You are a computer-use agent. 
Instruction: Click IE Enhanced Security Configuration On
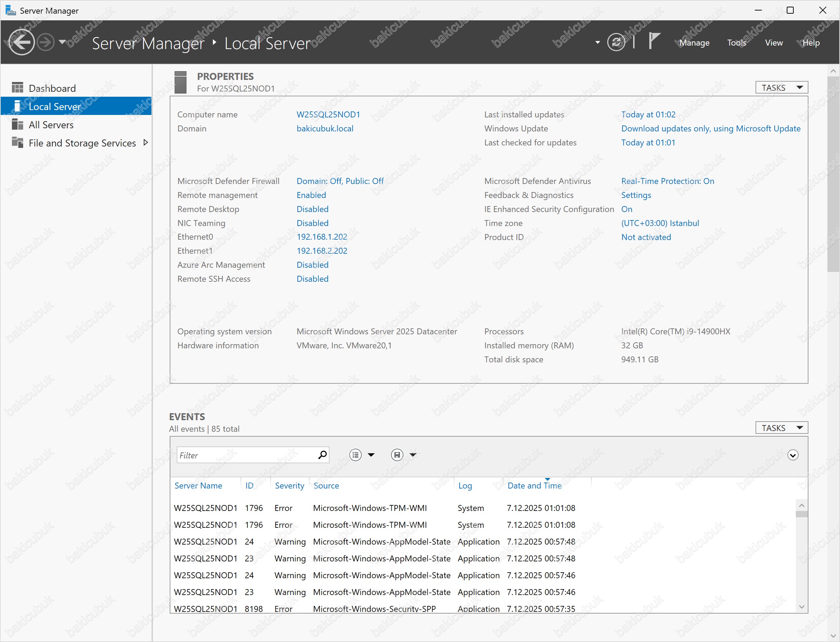626,209
